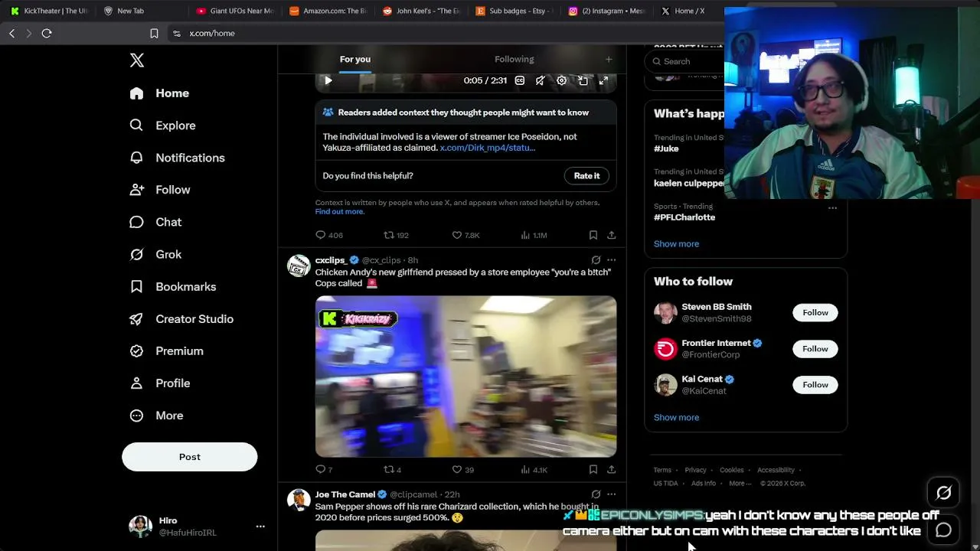Open the floating messages button at bottom right
Viewport: 980px width, 551px height.
(x=943, y=530)
